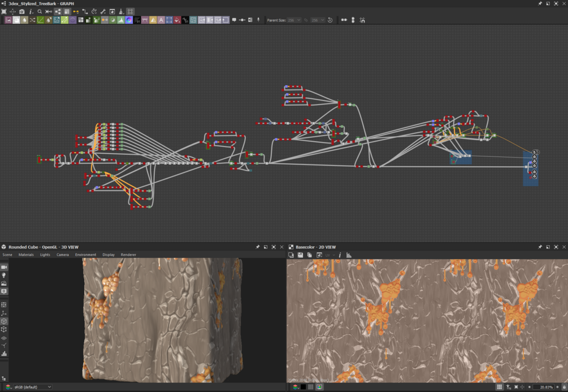Click the broom clean-graph icon
The width and height of the screenshot is (568, 392).
[122, 12]
